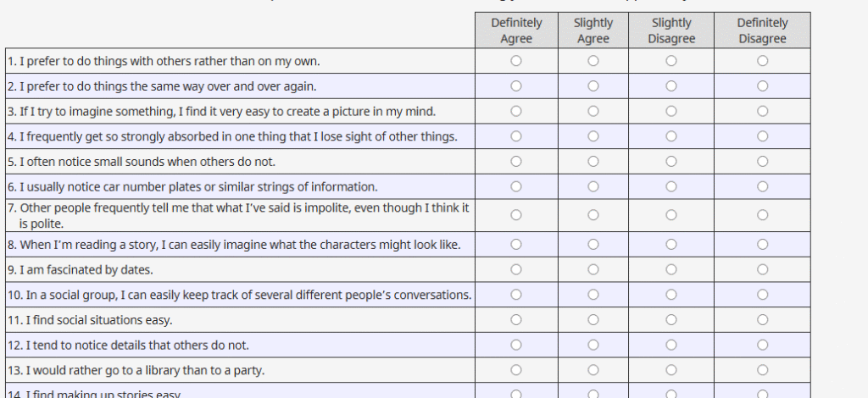
Task: Select Definitely Disagree for question 12
Action: pos(762,345)
